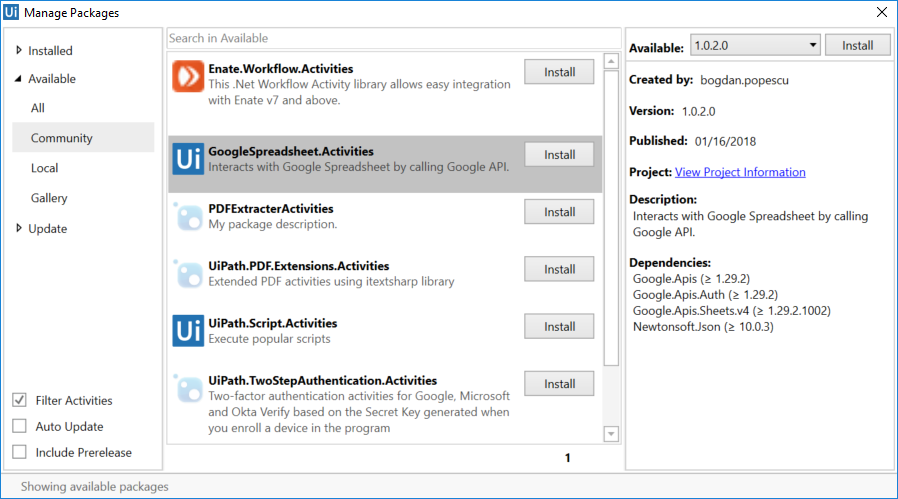Click the PDFExtracterActivities package icon
898x499 pixels.
pos(188,216)
